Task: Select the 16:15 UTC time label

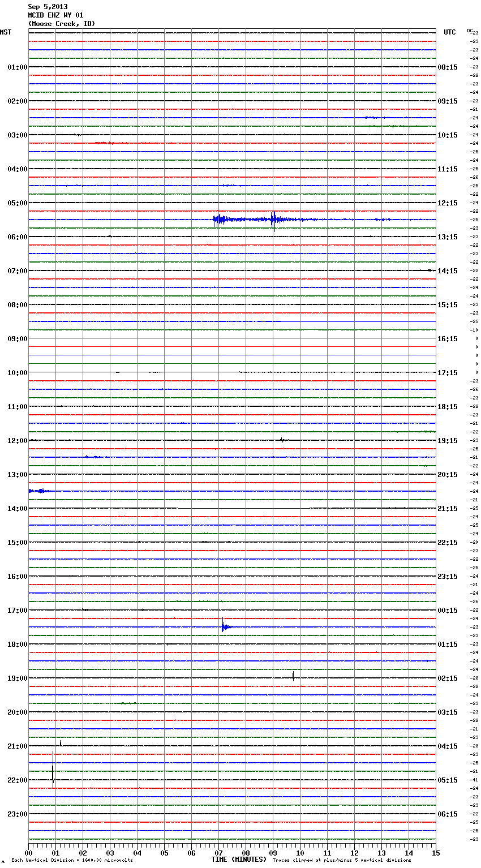Action: tap(448, 339)
